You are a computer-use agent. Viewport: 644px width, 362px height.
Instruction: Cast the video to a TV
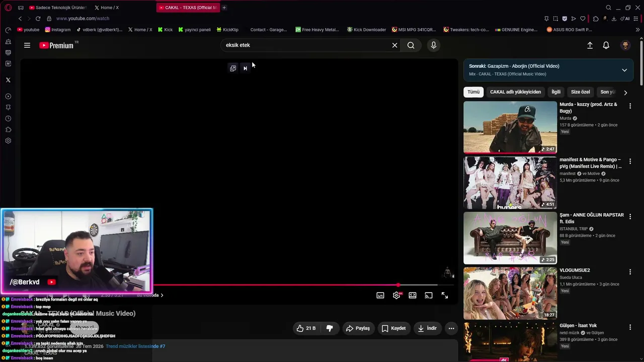pos(429,295)
